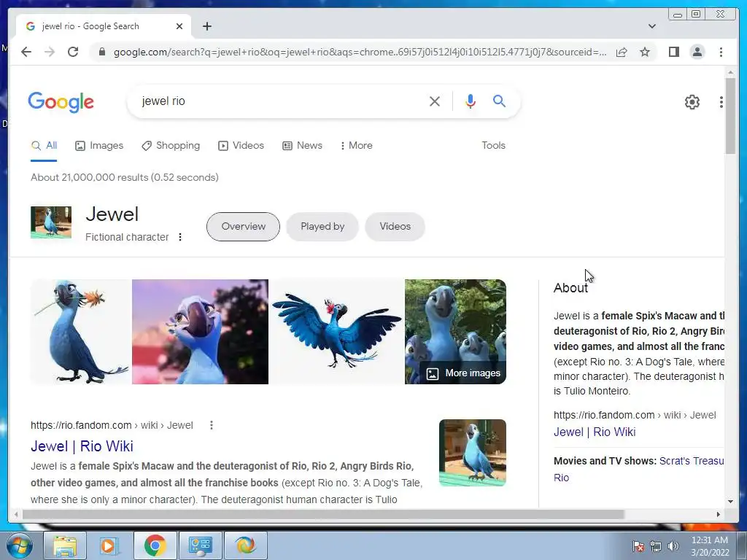Screen dimensions: 747x560
Task: Open Google apps dots beside the gear
Action: 721,101
